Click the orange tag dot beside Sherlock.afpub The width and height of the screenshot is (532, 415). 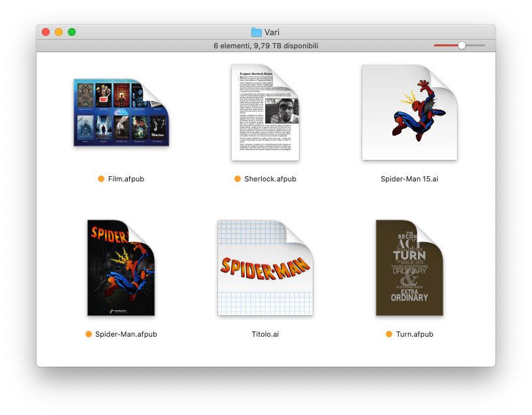238,179
